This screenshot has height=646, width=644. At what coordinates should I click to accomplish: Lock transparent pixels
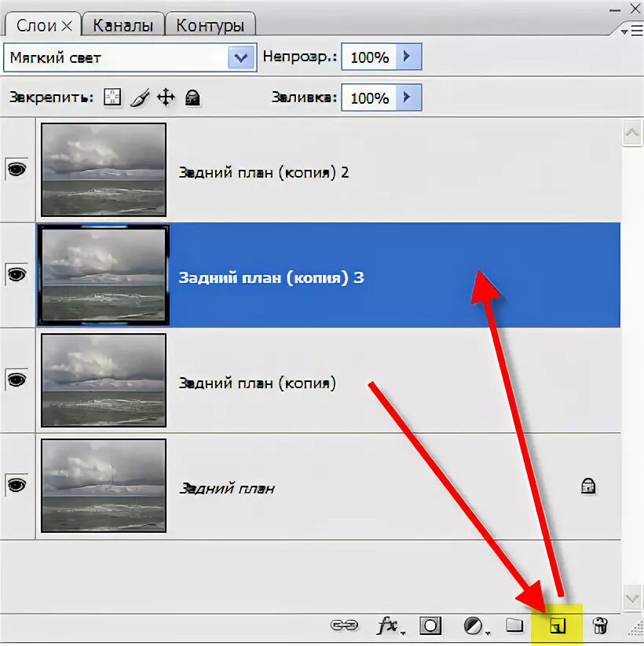112,97
